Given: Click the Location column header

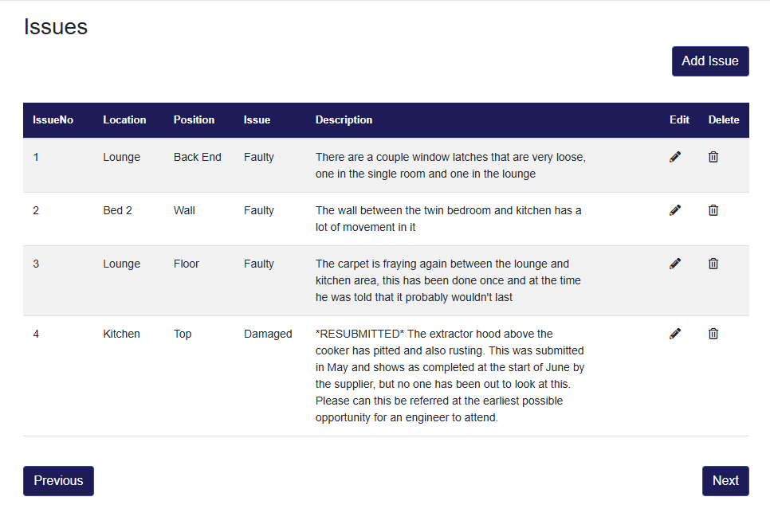Looking at the screenshot, I should [x=124, y=120].
